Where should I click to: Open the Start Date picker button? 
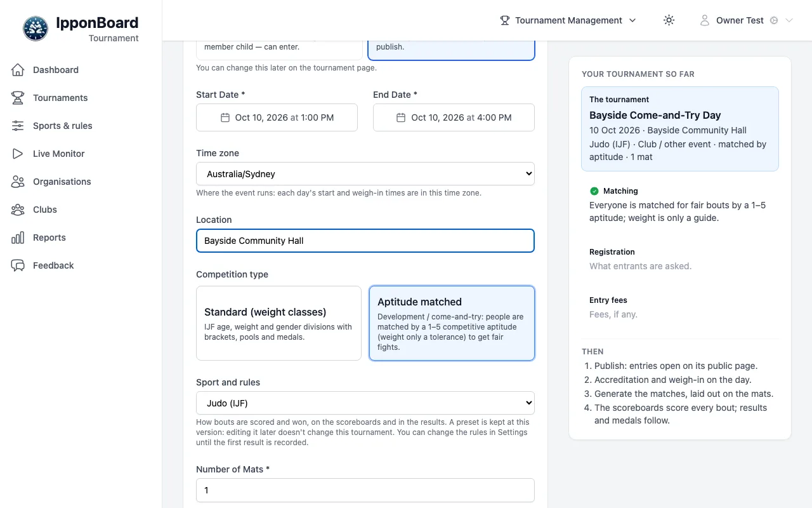point(277,117)
